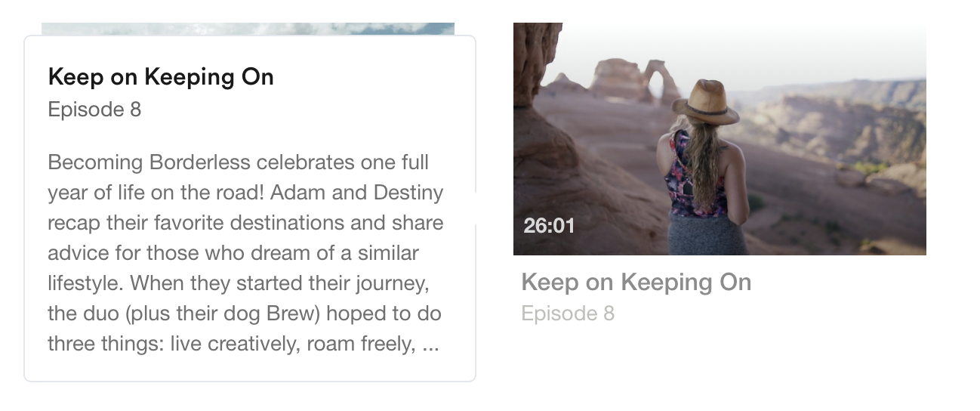980x411 pixels.
Task: Click the straw hat in the video thumbnail
Action: point(706,102)
